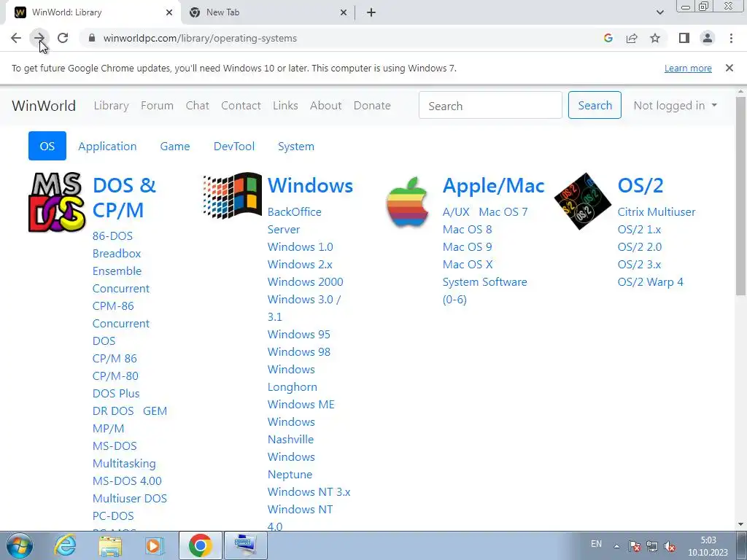The width and height of the screenshot is (747, 560).
Task: Click the EN language indicator in tray
Action: (596, 544)
